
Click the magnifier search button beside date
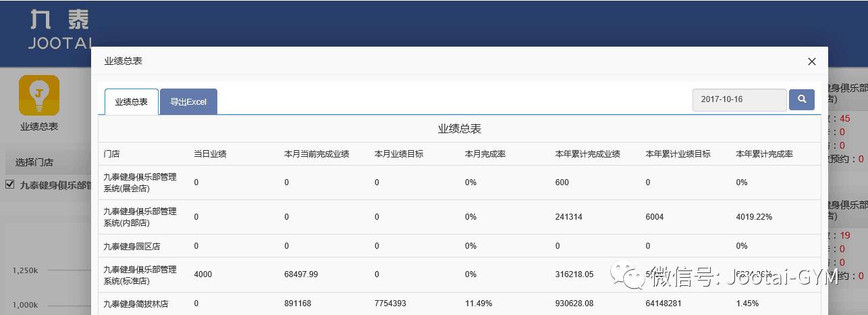[802, 99]
